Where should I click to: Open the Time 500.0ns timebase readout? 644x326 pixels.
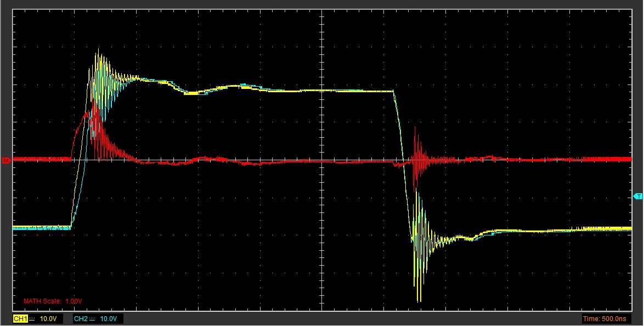pyautogui.click(x=606, y=319)
